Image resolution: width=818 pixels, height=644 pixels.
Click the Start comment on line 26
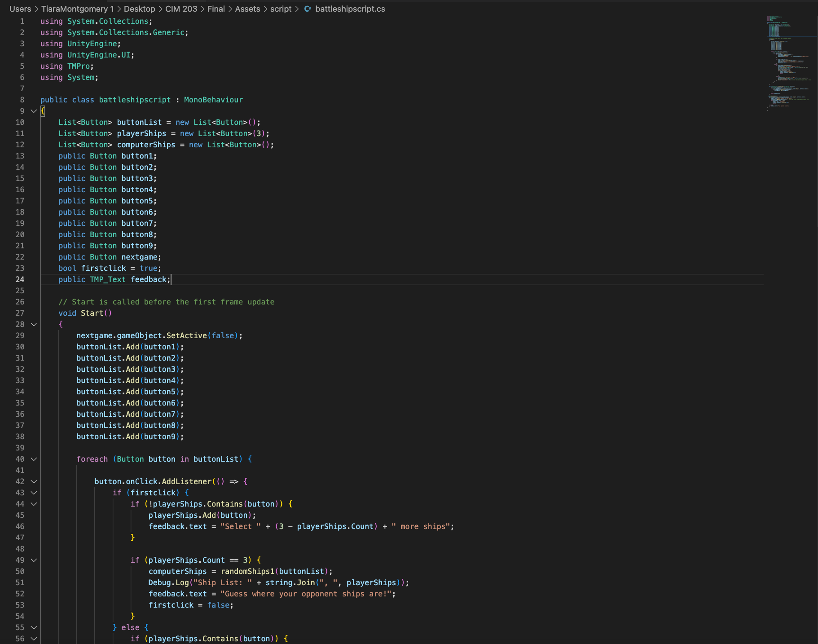[x=166, y=302]
